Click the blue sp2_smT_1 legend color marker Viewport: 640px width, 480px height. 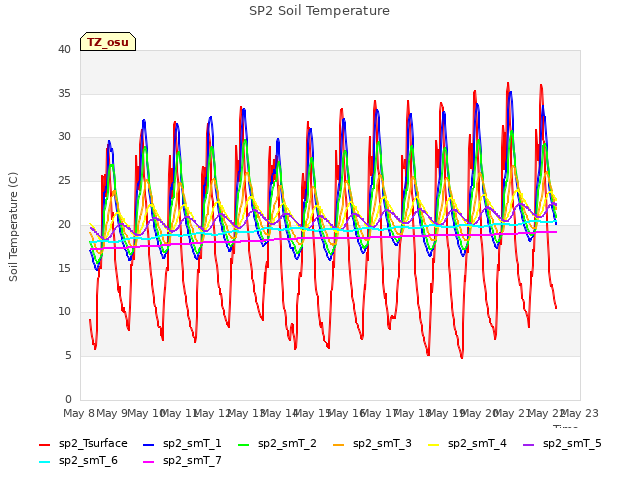(x=149, y=444)
